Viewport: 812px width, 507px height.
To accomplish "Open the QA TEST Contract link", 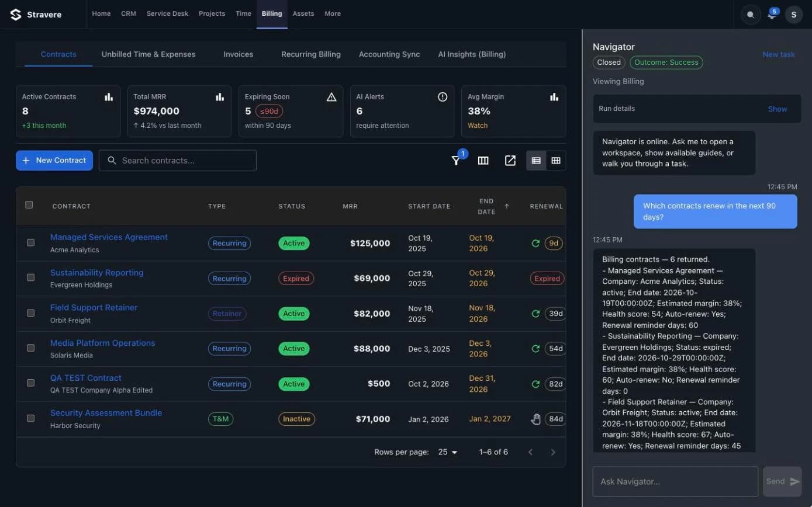I will 86,378.
